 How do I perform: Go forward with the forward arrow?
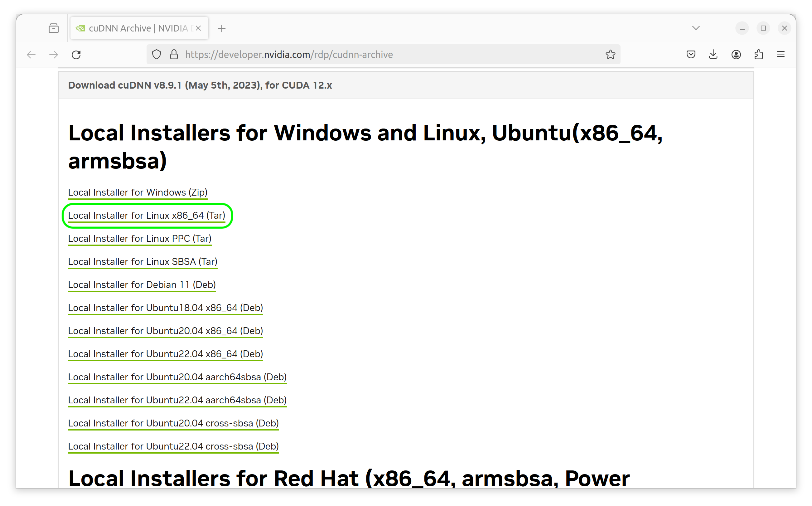click(x=54, y=55)
